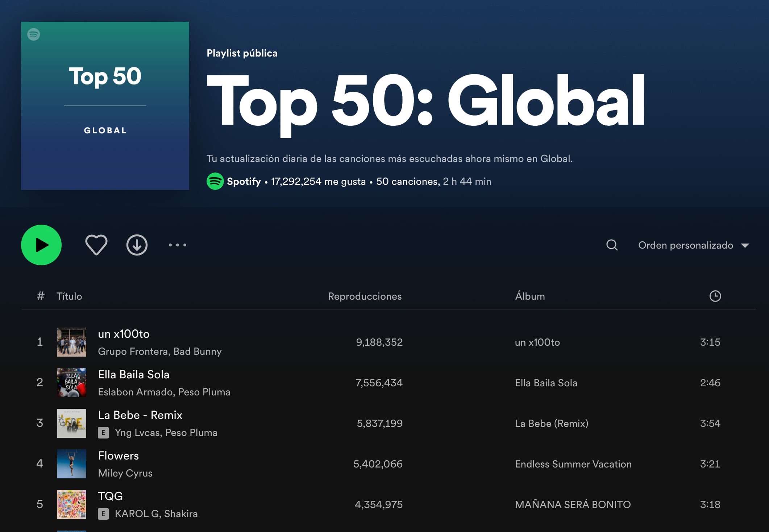
Task: Click the Peso Pluma link under Ella Baila Sola
Action: point(204,392)
